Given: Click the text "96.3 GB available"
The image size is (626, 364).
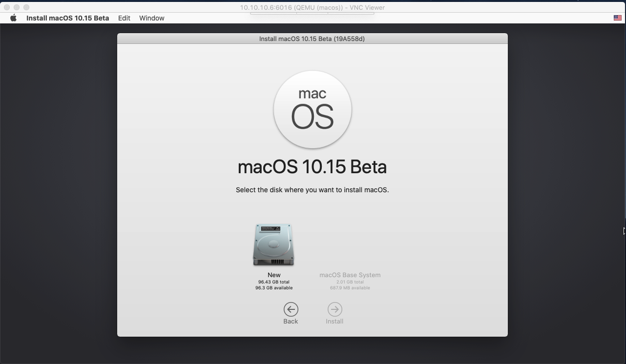Looking at the screenshot, I should (274, 288).
